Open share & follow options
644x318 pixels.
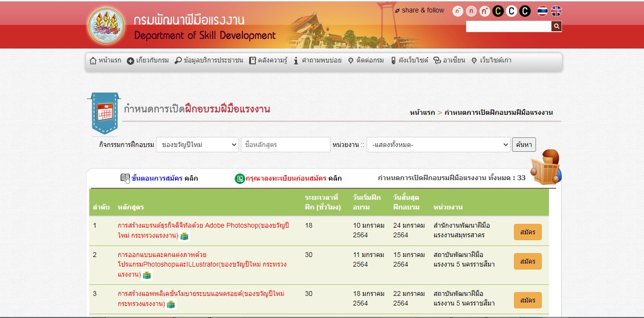(419, 10)
